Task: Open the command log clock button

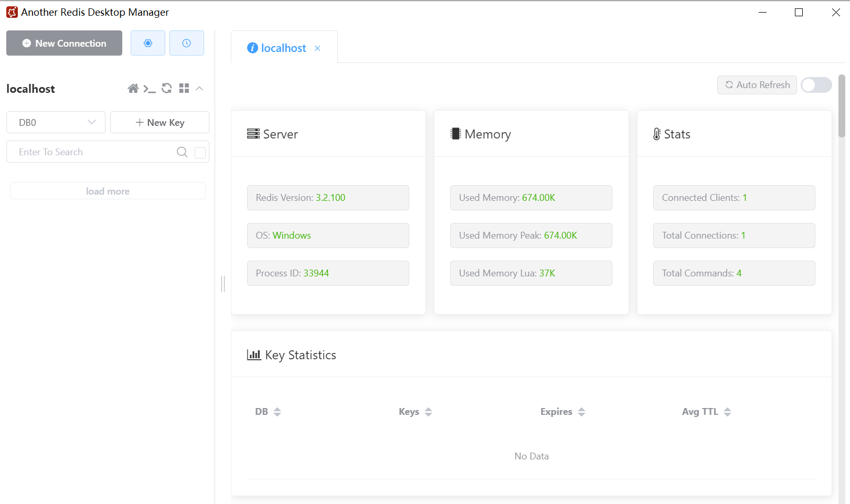Action: tap(187, 43)
